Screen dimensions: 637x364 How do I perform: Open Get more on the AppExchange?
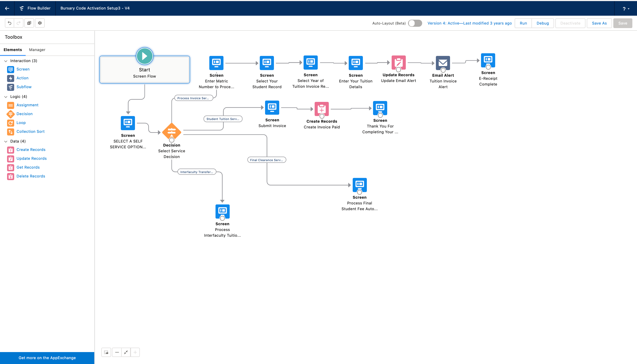[x=47, y=358]
